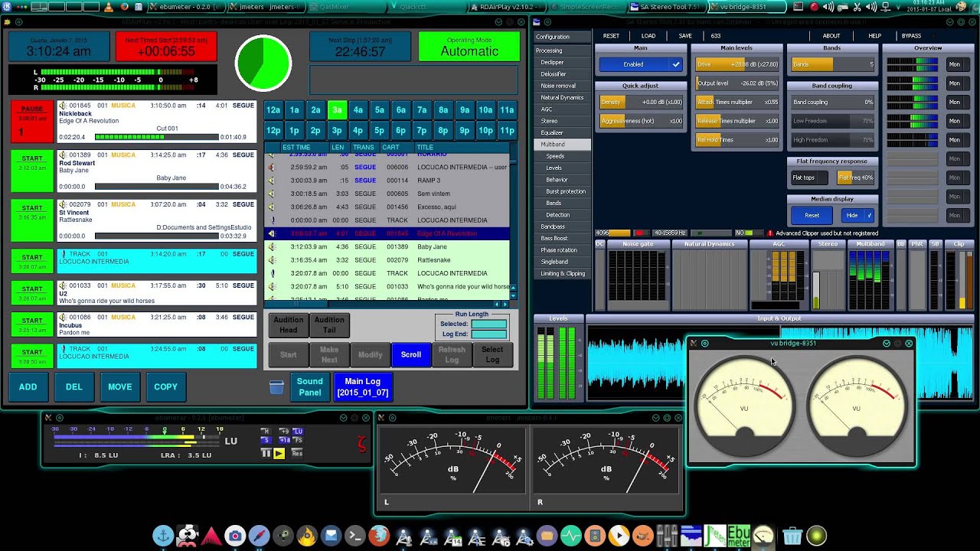Open the LOAD menu item
The height and width of the screenshot is (551, 980).
[648, 36]
